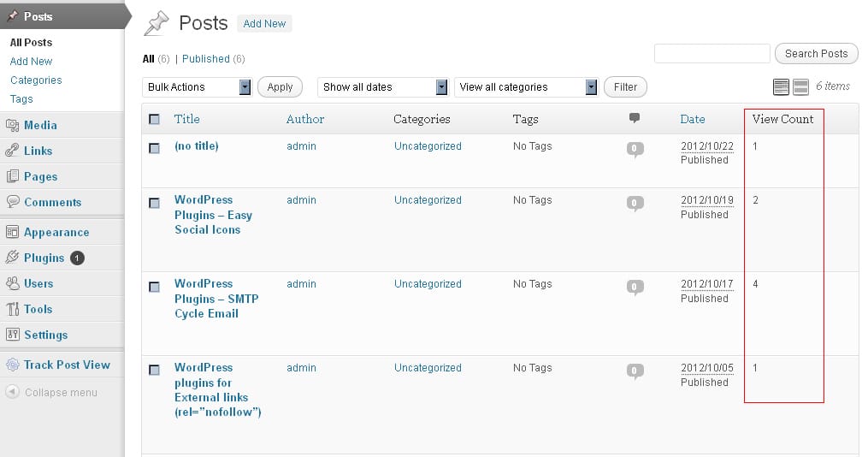
Task: Click the Track Post View icon
Action: tap(12, 365)
